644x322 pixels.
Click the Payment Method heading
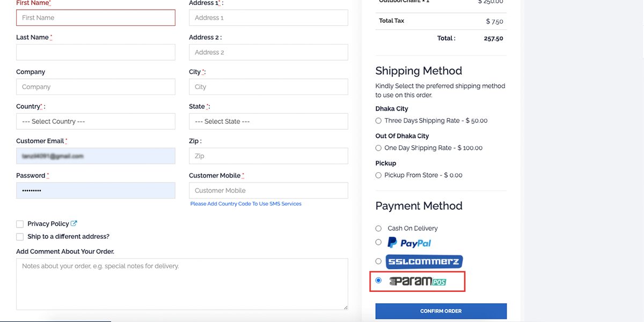[x=419, y=206]
